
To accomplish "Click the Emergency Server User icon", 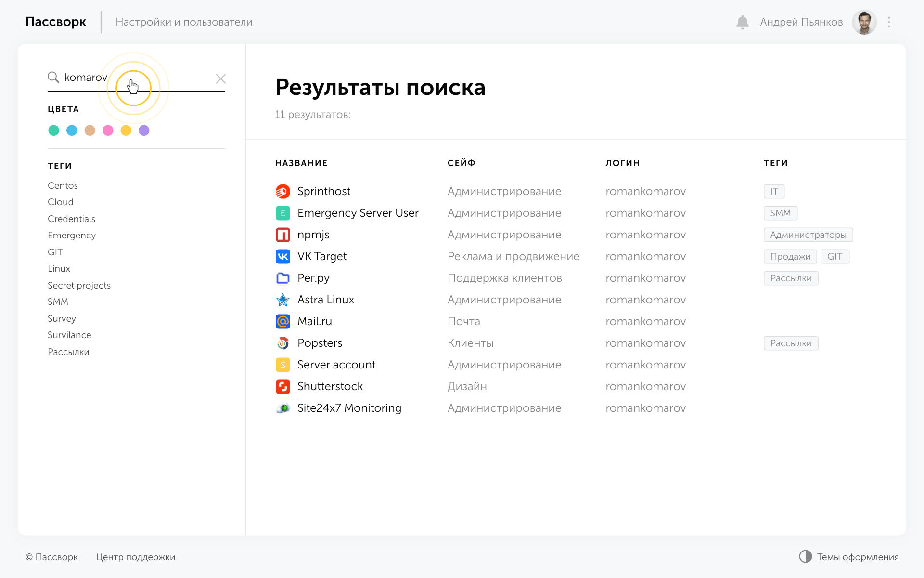I will 283,213.
